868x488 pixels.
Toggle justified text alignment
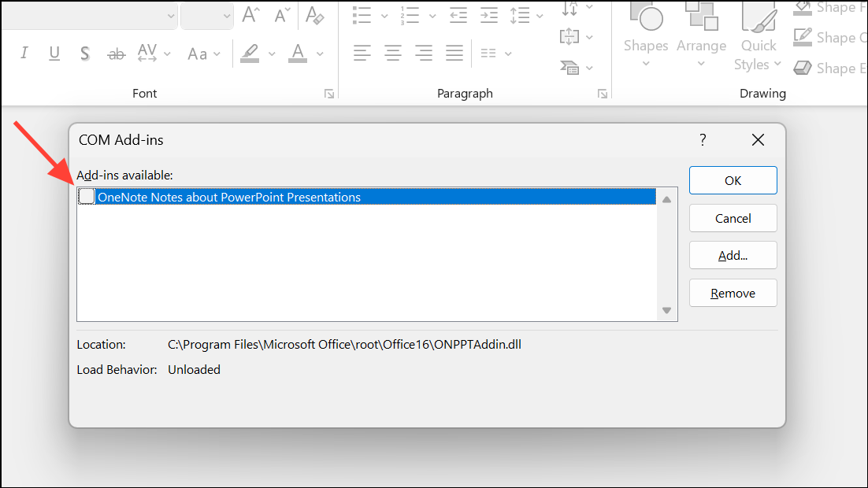(454, 53)
